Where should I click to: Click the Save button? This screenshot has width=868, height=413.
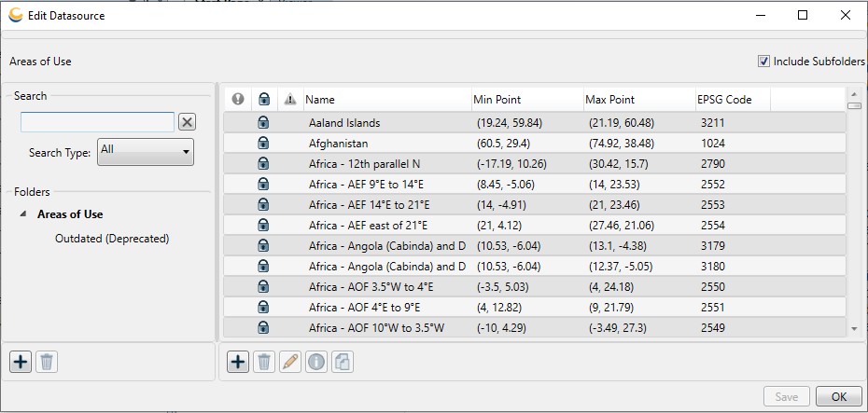(786, 397)
